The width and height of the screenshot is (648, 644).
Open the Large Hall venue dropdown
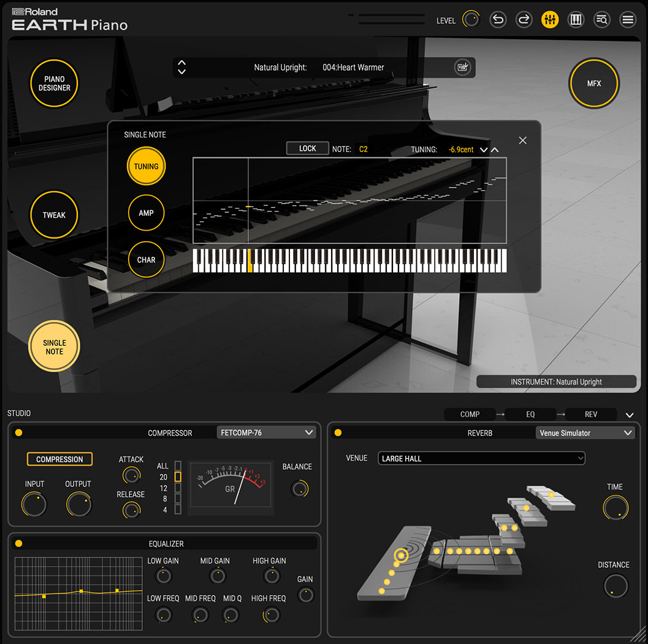481,458
